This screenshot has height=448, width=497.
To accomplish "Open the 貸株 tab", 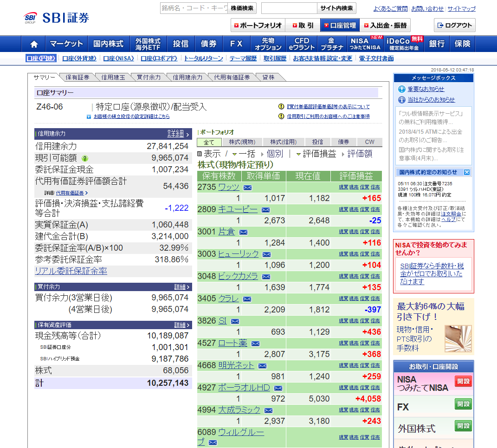I will (269, 78).
